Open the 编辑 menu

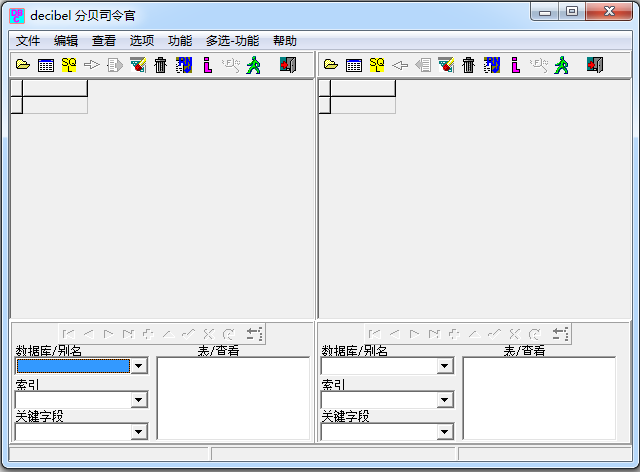tap(66, 41)
